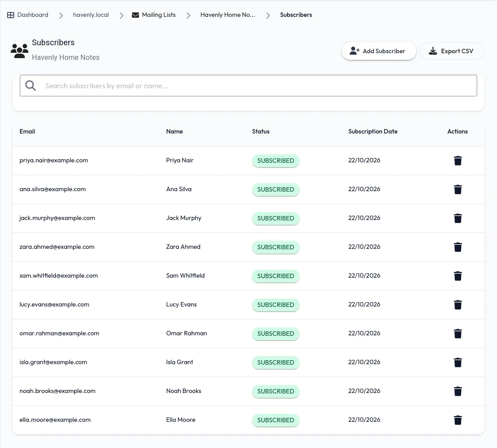Click subscription date in Ella Moore row
Screen dimensions: 497x448
pos(364,420)
